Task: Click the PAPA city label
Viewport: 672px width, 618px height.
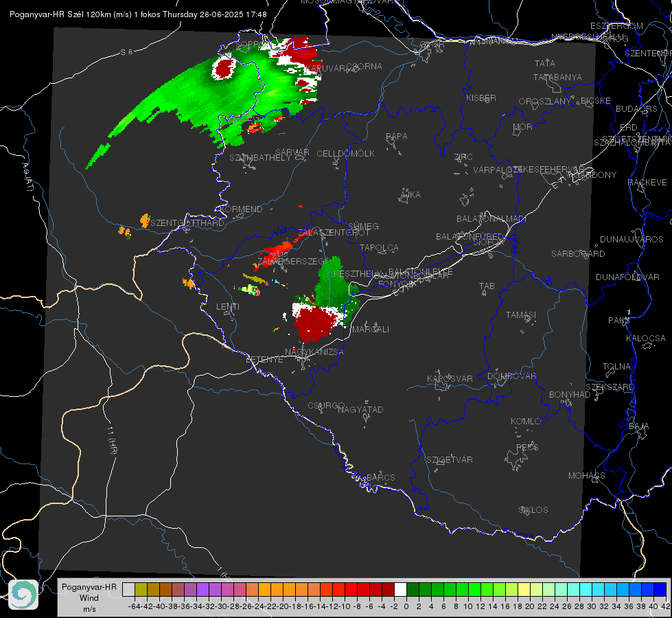Action: [397, 137]
